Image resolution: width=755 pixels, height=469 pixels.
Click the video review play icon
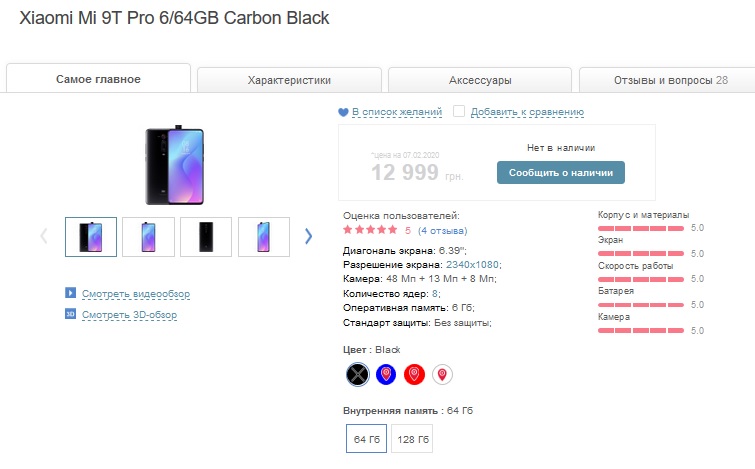coord(71,294)
